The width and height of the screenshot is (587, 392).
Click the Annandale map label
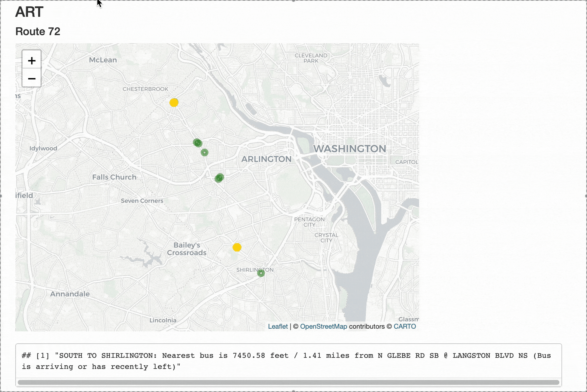tap(70, 294)
